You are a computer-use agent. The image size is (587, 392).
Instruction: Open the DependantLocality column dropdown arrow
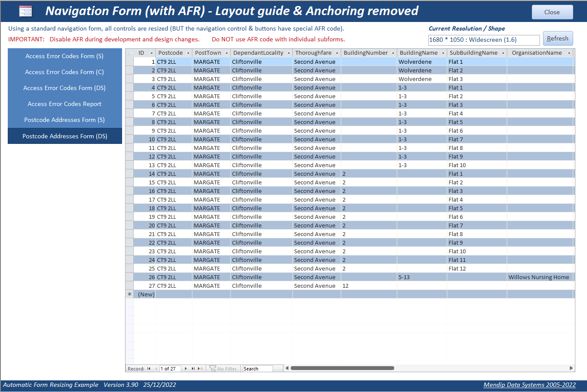[289, 53]
